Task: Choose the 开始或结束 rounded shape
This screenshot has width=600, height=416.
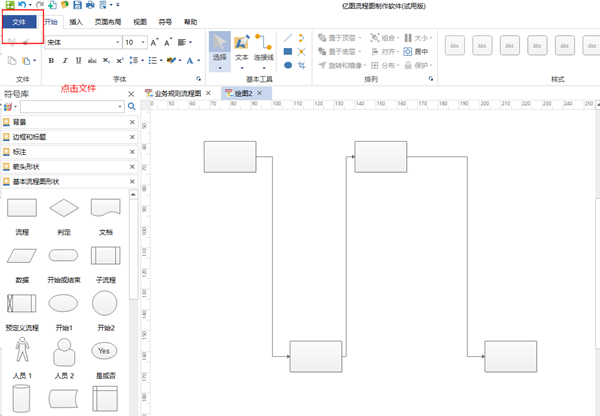Action: [65, 257]
